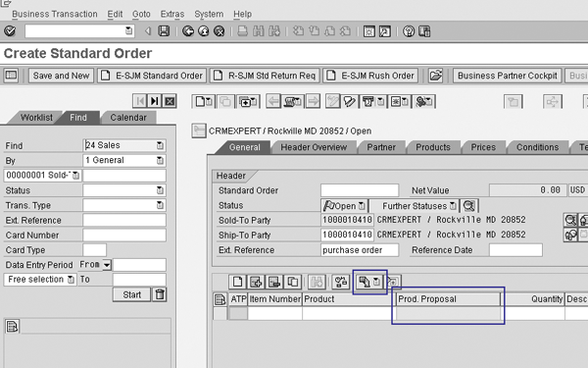Click the Sold-To Party search magnifier icon
The width and height of the screenshot is (588, 368).
(x=570, y=220)
